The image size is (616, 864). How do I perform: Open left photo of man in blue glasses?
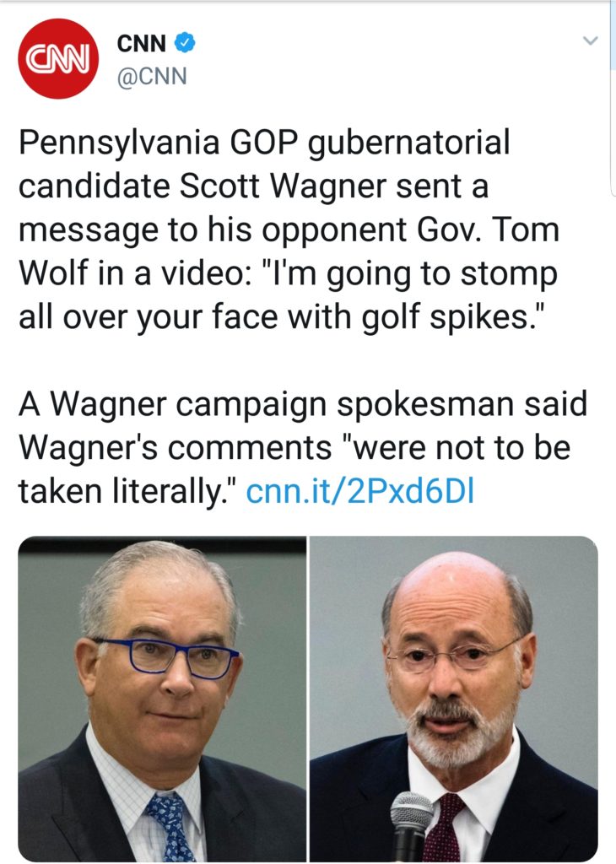click(162, 699)
